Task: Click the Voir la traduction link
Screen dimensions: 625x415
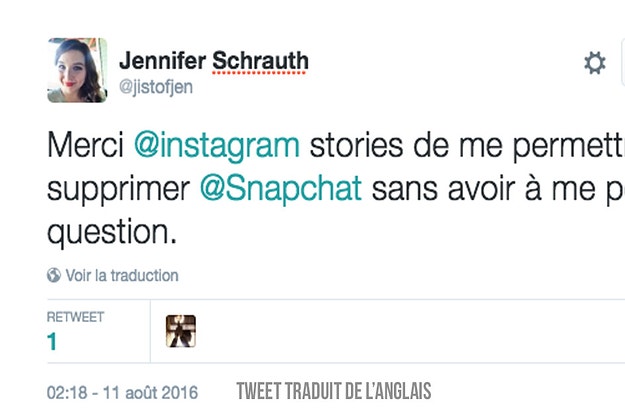Action: click(x=122, y=275)
